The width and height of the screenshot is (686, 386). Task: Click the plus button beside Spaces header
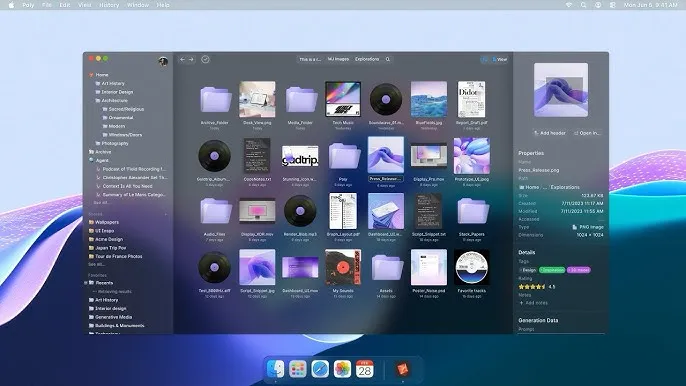click(166, 214)
